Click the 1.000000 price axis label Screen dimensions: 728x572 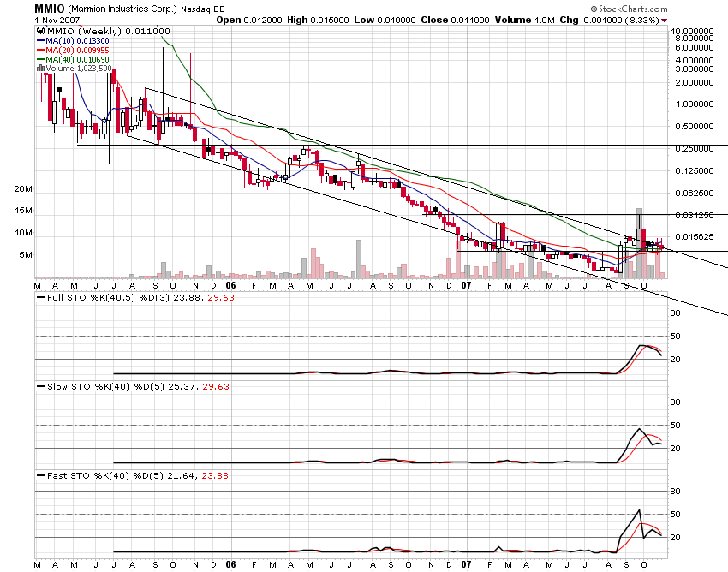(x=694, y=104)
